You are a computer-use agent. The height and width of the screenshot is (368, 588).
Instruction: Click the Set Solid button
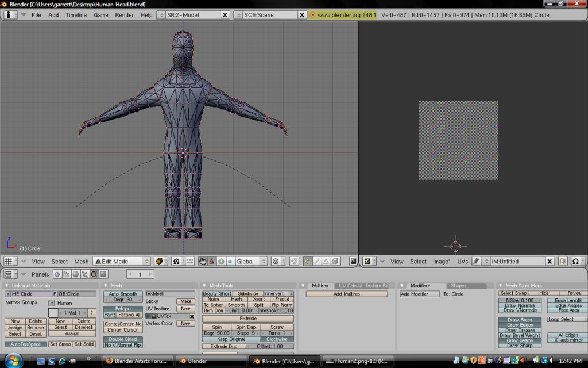(x=84, y=344)
